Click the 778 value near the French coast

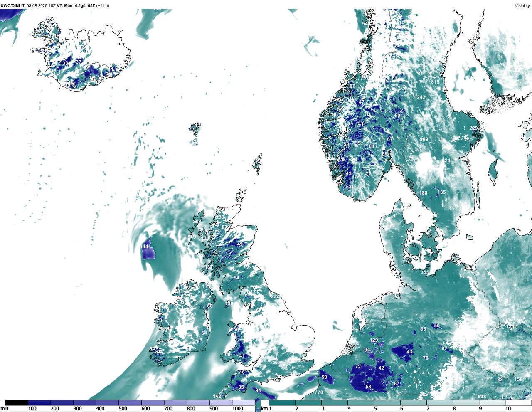click(319, 392)
